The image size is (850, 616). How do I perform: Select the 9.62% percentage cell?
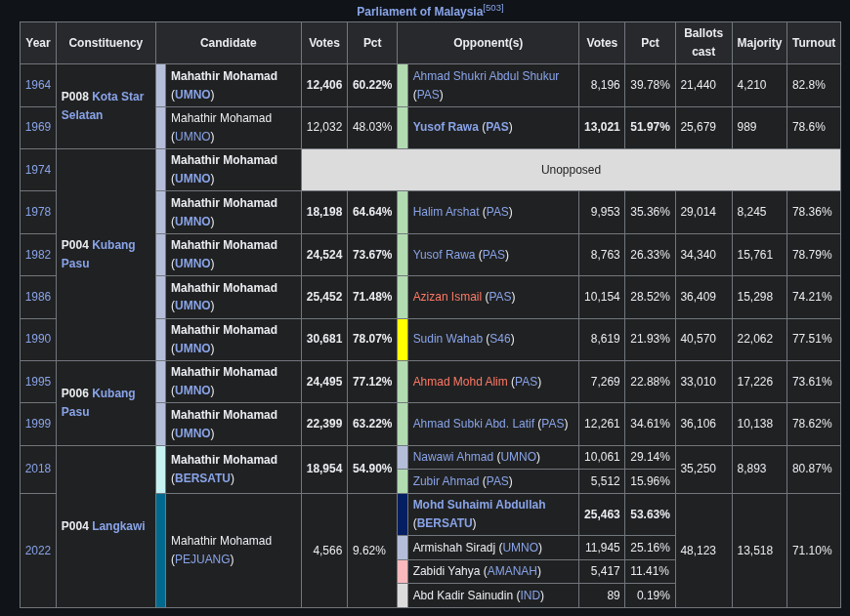(372, 551)
